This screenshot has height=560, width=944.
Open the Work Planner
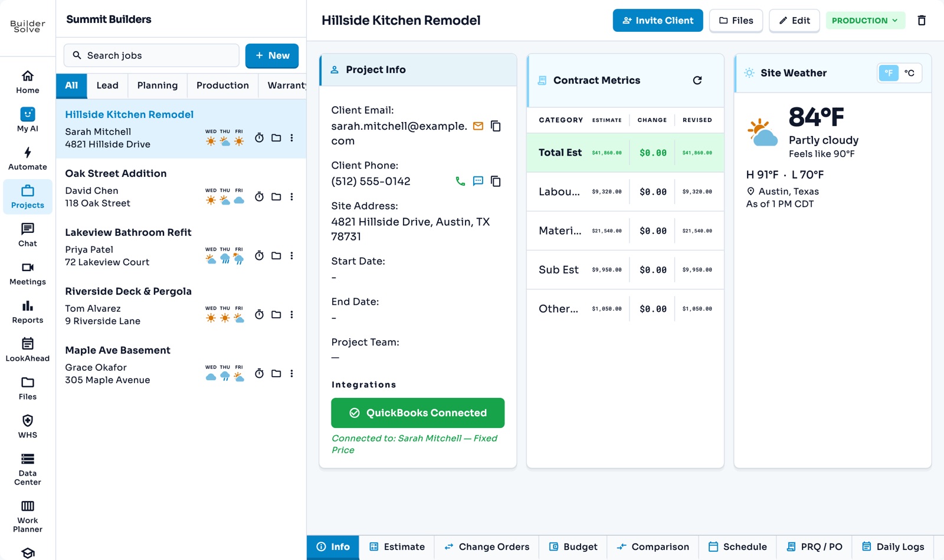[28, 516]
